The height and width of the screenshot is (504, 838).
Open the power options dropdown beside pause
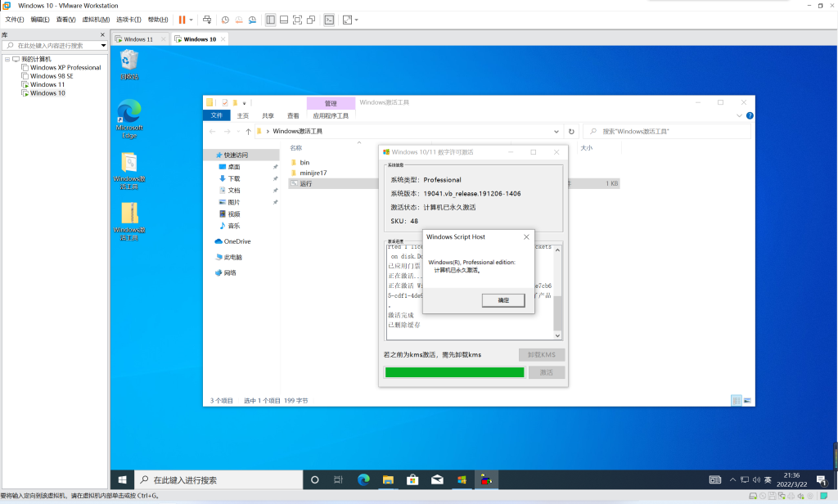click(x=191, y=20)
